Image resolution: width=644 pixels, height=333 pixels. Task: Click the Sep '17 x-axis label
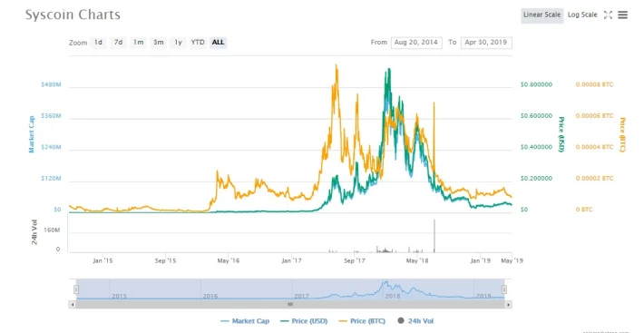click(x=355, y=260)
